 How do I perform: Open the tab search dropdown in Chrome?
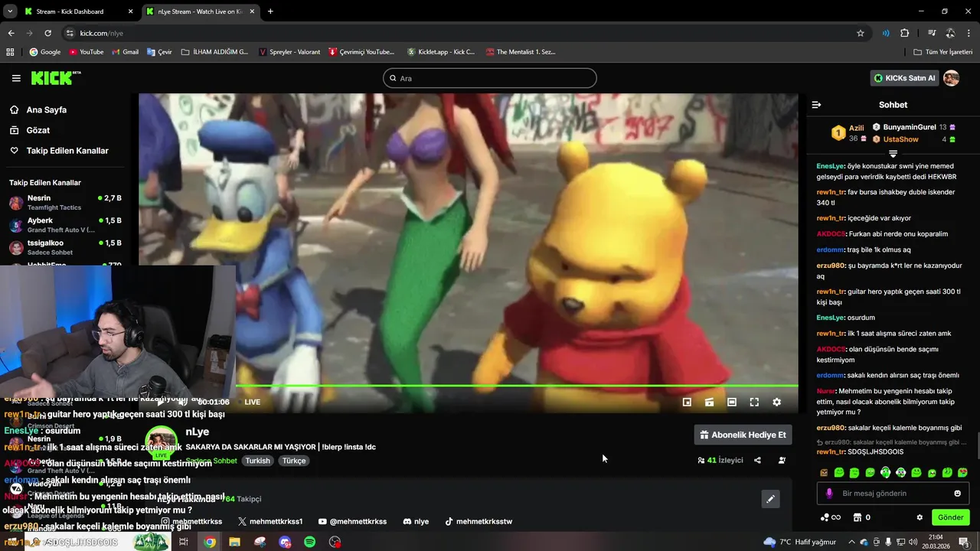point(10,11)
